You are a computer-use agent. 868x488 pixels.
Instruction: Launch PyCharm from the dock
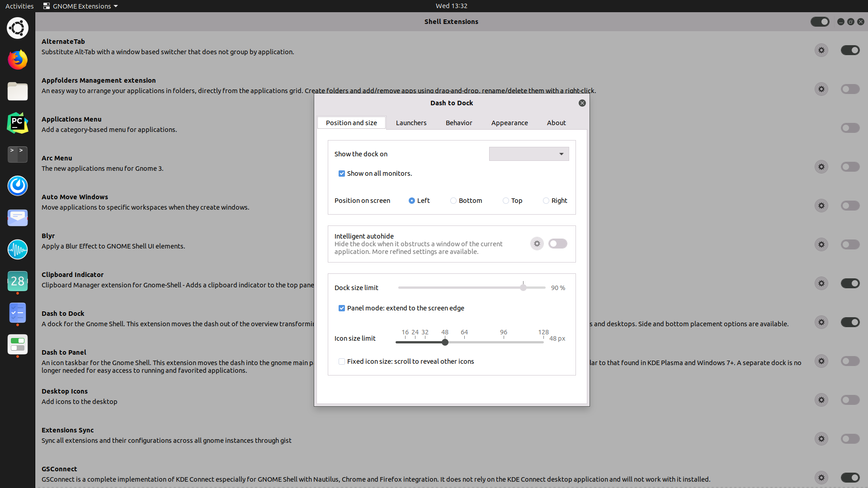tap(18, 123)
